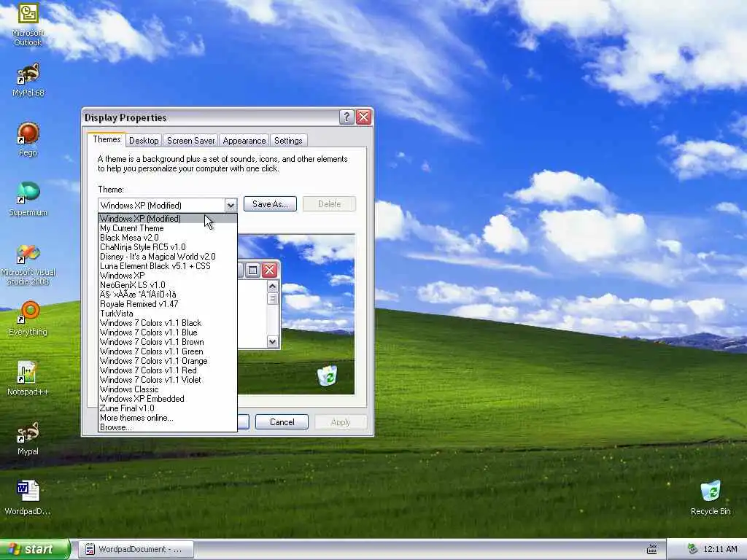Viewport: 747px width, 560px height.
Task: Choose Black Mesa v2.0 theme
Action: [x=167, y=238]
